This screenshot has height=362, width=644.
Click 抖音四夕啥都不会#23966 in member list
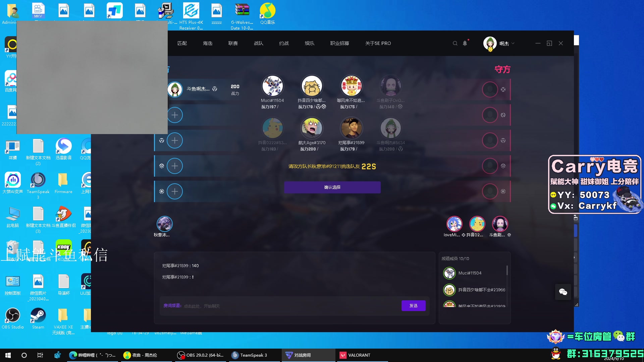(474, 290)
